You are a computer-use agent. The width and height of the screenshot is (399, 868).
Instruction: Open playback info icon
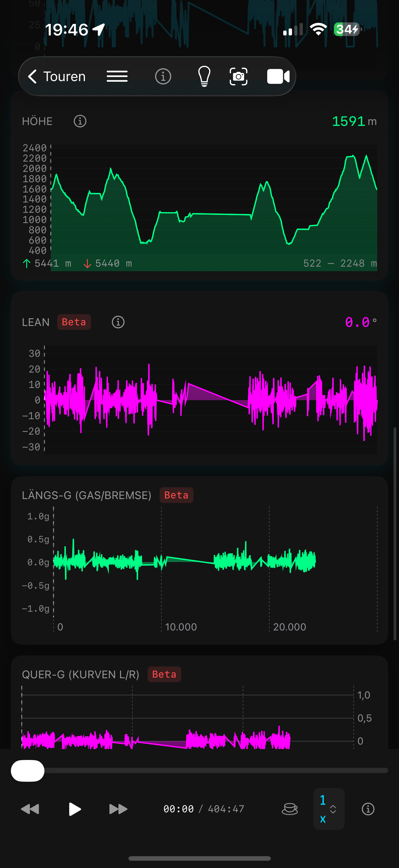(x=368, y=809)
